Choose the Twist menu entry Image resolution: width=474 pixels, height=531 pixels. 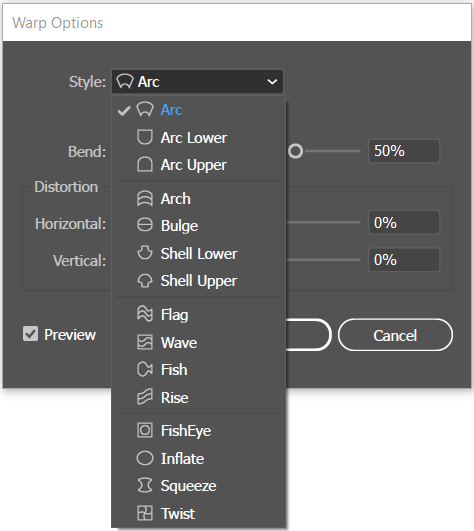coord(198,513)
